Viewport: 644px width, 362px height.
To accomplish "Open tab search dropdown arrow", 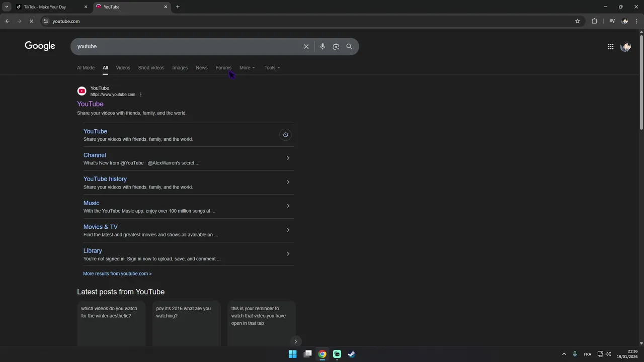I will point(7,7).
